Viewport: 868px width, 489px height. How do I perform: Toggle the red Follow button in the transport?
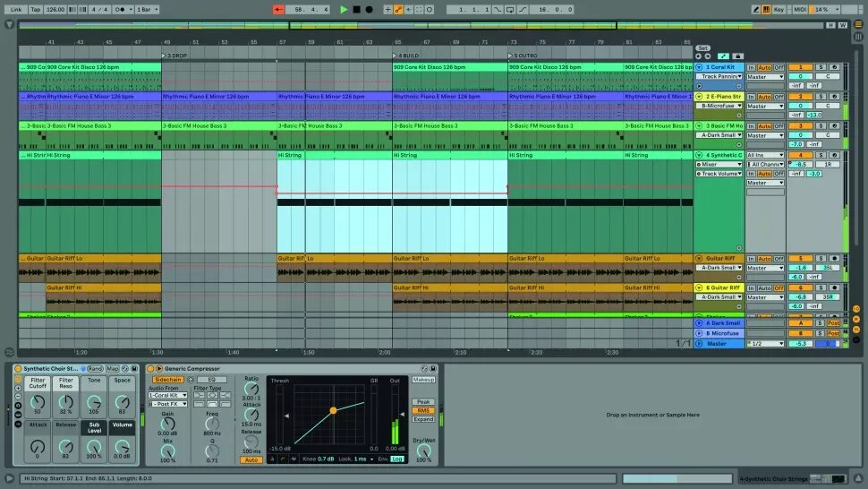[278, 10]
